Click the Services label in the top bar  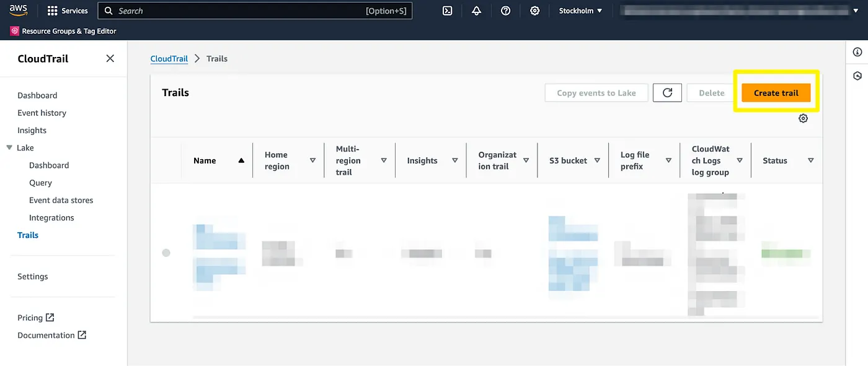click(x=75, y=11)
